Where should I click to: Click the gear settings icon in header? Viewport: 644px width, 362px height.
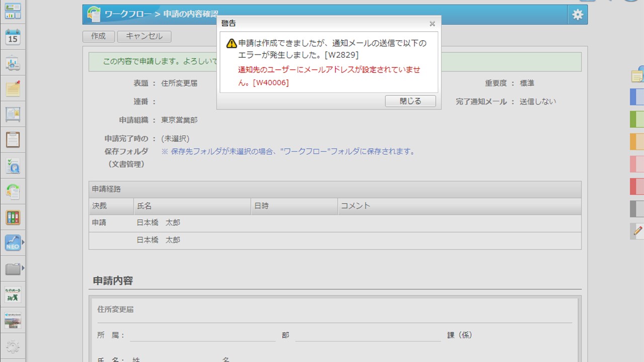pos(577,15)
